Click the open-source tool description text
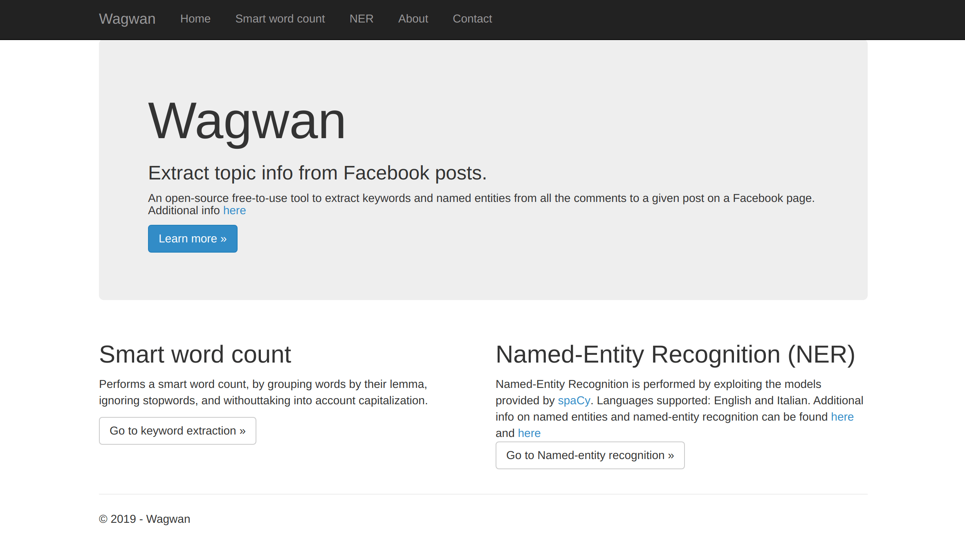965x560 pixels. point(481,198)
